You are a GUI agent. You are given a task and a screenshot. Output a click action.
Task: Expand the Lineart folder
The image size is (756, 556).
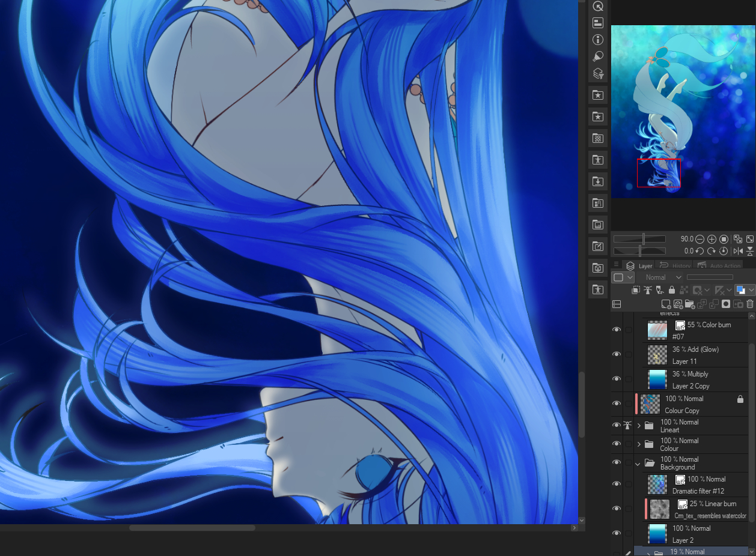638,426
